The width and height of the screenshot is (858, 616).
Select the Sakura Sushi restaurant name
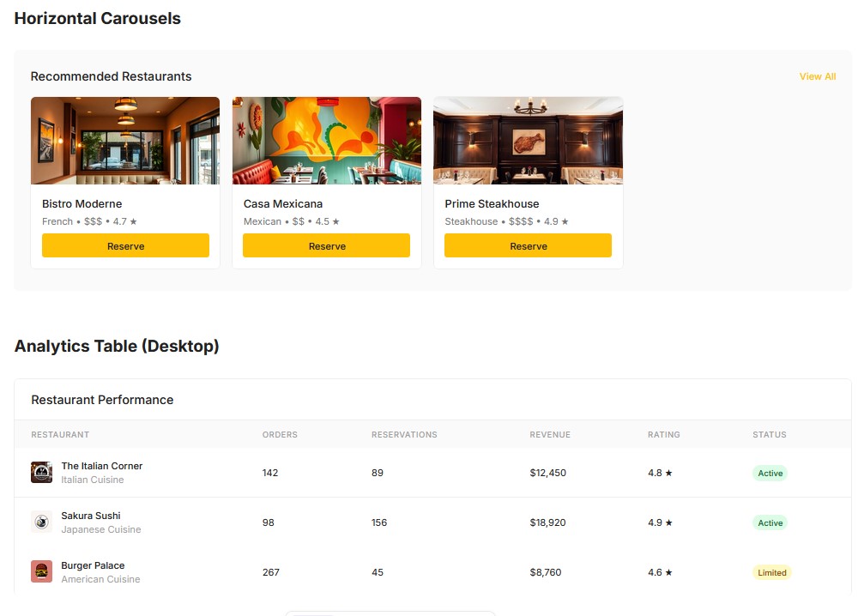point(91,516)
